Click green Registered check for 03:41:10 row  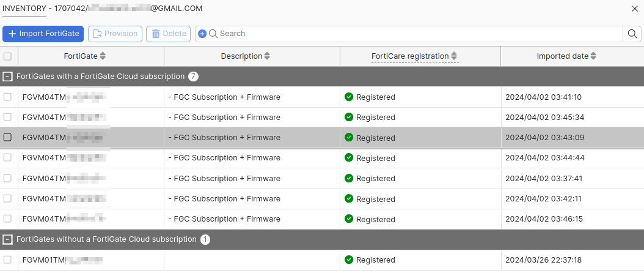(349, 97)
